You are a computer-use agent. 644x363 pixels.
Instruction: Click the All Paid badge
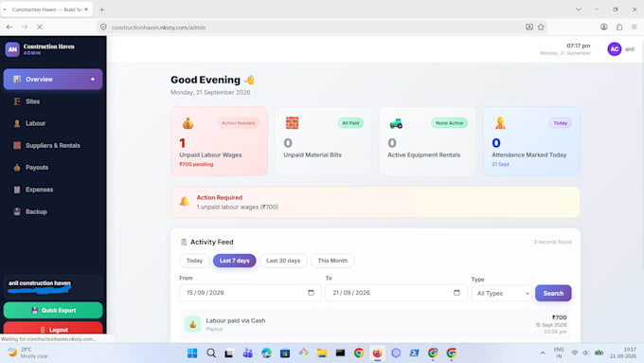coord(350,123)
